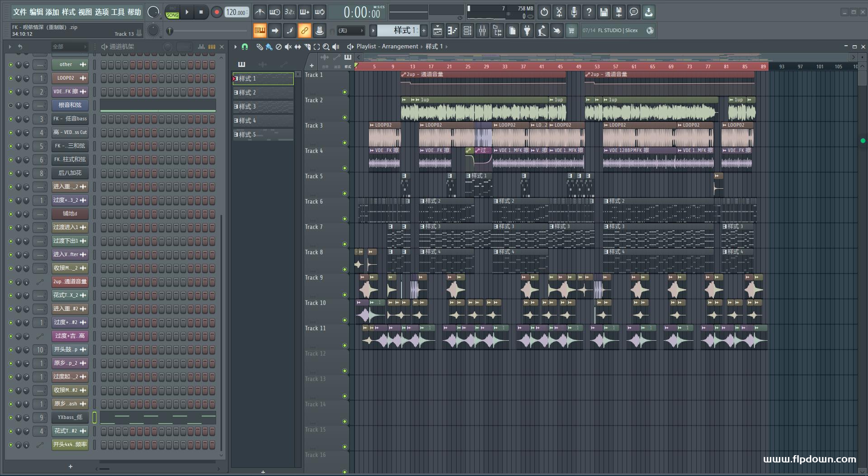The image size is (868, 476).
Task: Toggle mute dot for Track 5
Action: coord(344,194)
